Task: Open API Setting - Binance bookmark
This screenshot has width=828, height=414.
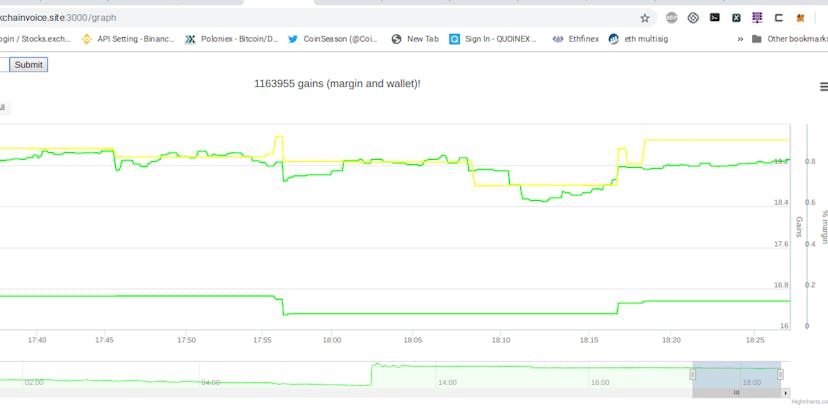Action: [128, 39]
